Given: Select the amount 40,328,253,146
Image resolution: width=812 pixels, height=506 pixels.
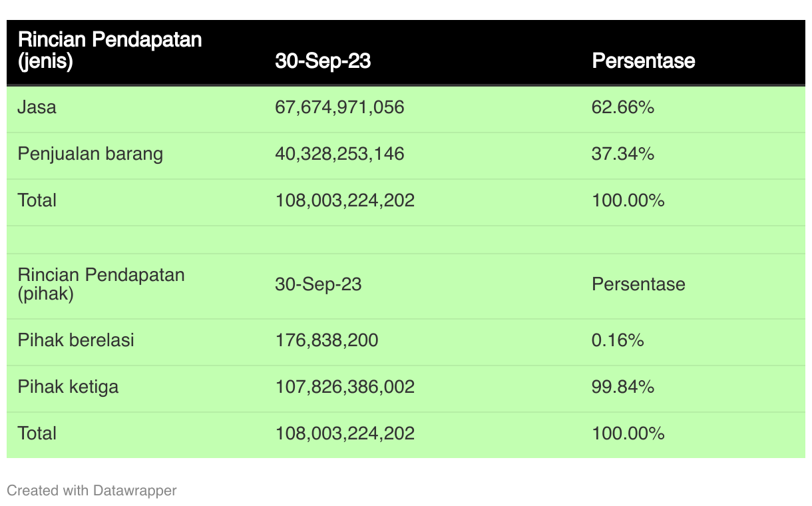Looking at the screenshot, I should point(339,154).
